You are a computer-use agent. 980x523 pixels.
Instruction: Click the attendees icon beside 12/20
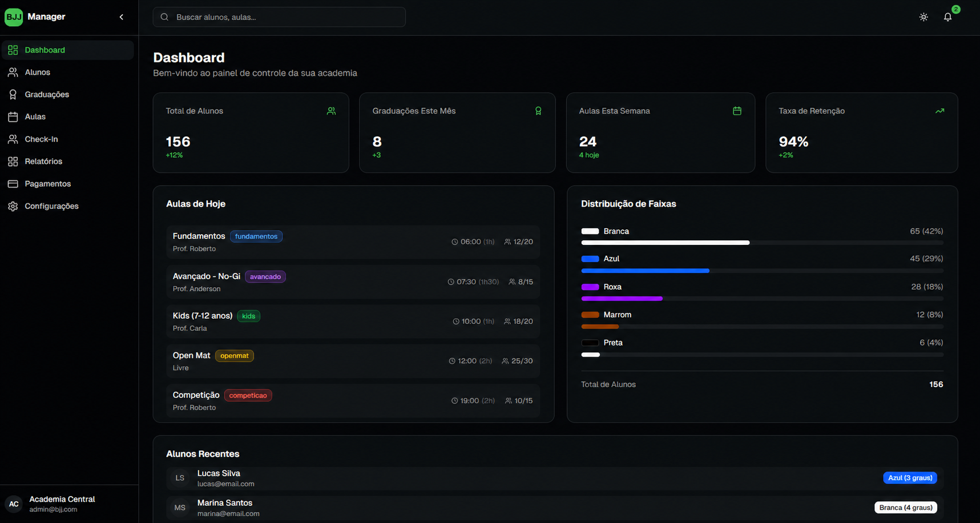[507, 242]
